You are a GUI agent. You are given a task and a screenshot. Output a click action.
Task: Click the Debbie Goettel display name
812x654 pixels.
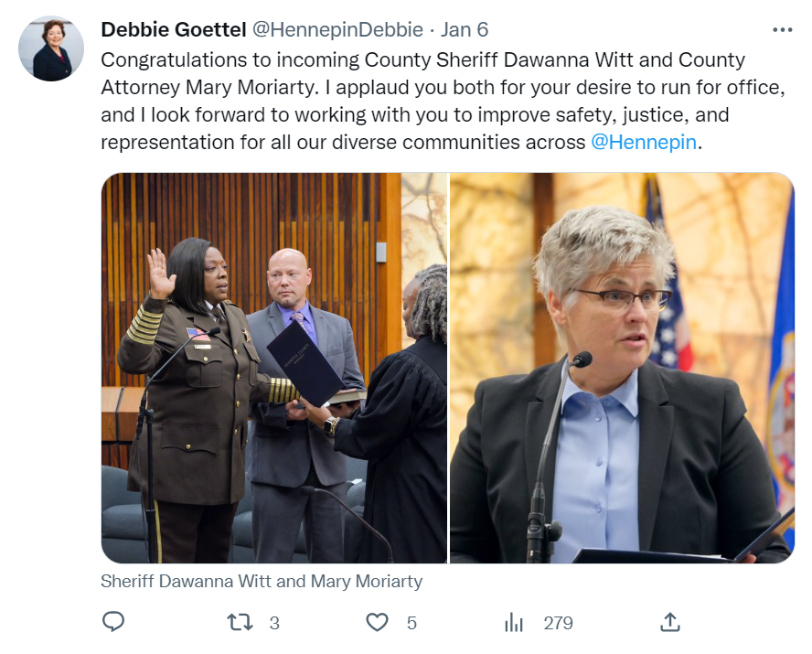pyautogui.click(x=174, y=30)
